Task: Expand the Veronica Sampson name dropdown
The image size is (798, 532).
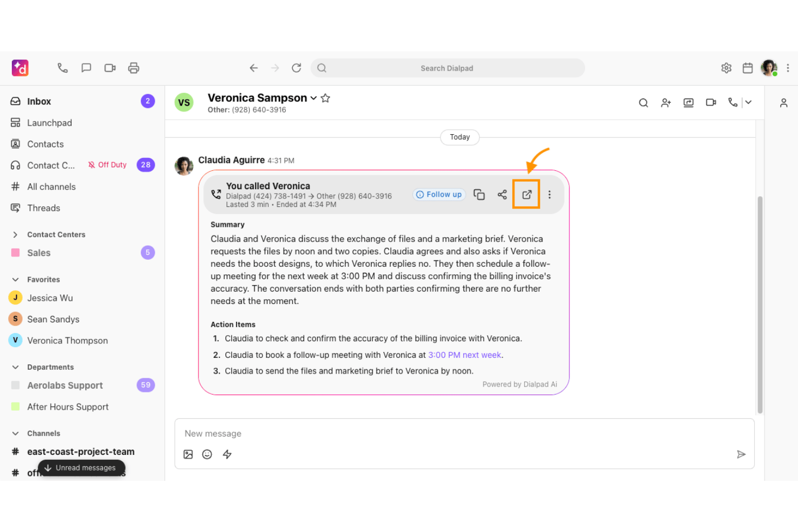Action: [x=313, y=98]
